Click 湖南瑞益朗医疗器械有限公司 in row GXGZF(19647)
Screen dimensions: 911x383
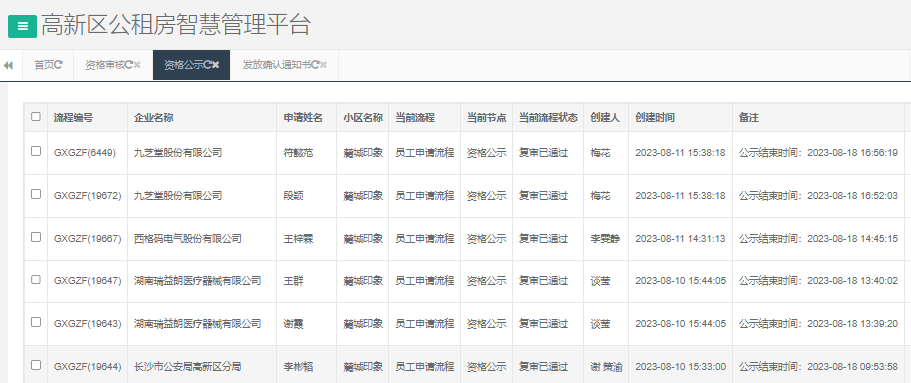click(198, 281)
